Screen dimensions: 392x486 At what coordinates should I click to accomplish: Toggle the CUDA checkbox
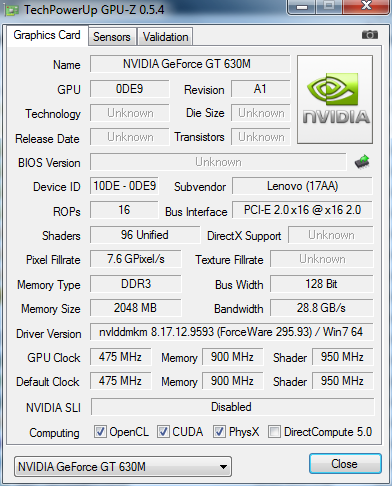pyautogui.click(x=163, y=431)
